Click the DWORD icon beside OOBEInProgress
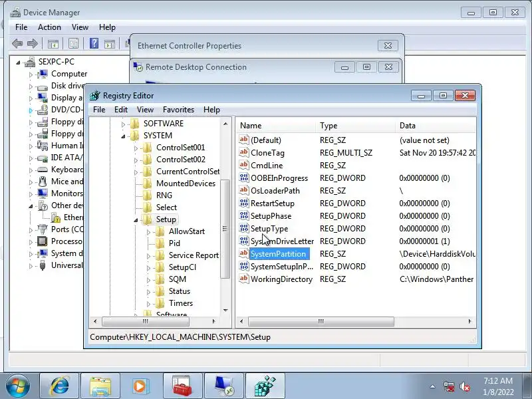 pos(243,178)
